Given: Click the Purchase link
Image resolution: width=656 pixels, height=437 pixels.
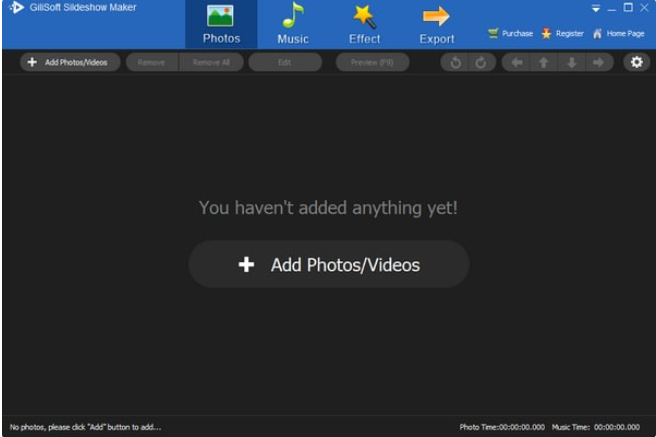Looking at the screenshot, I should point(511,33).
